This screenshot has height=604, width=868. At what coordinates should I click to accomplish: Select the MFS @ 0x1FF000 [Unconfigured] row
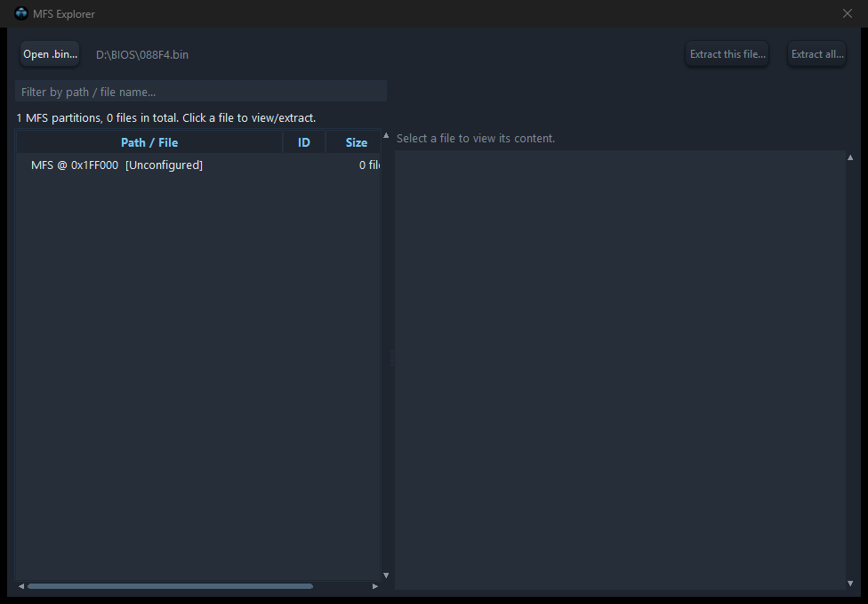[x=198, y=165]
